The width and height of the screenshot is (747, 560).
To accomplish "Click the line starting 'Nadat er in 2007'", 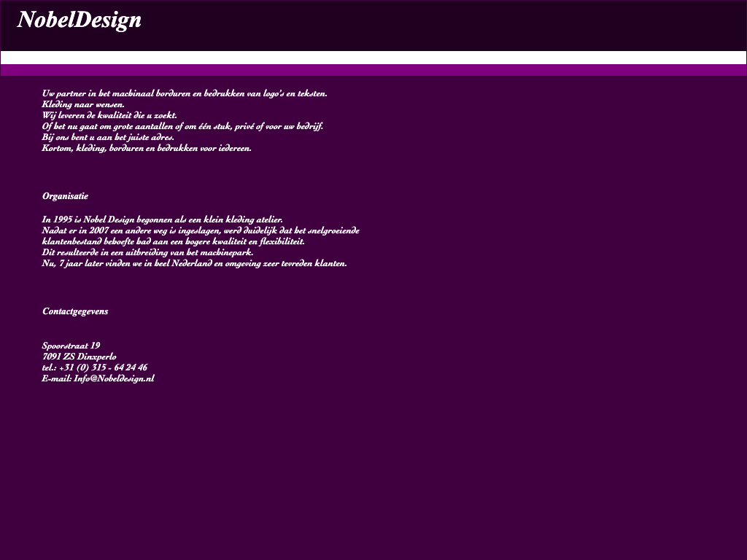I will (201, 230).
